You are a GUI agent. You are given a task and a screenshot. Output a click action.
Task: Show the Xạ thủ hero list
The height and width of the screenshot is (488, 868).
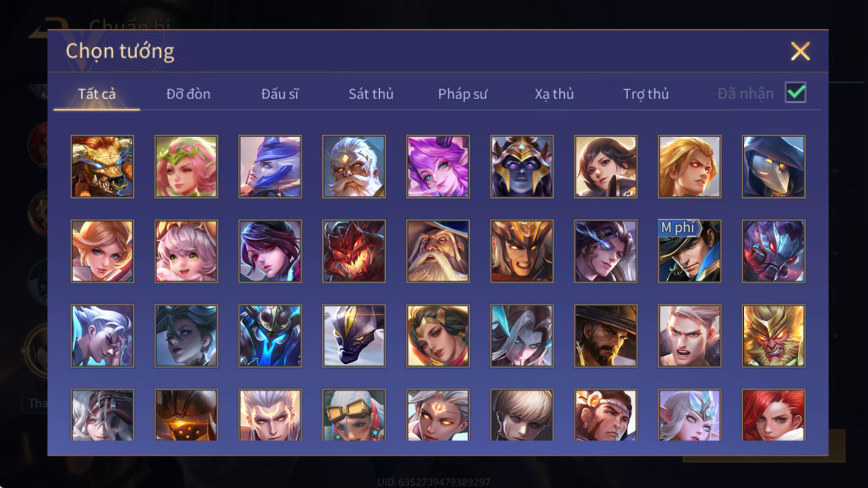click(554, 94)
